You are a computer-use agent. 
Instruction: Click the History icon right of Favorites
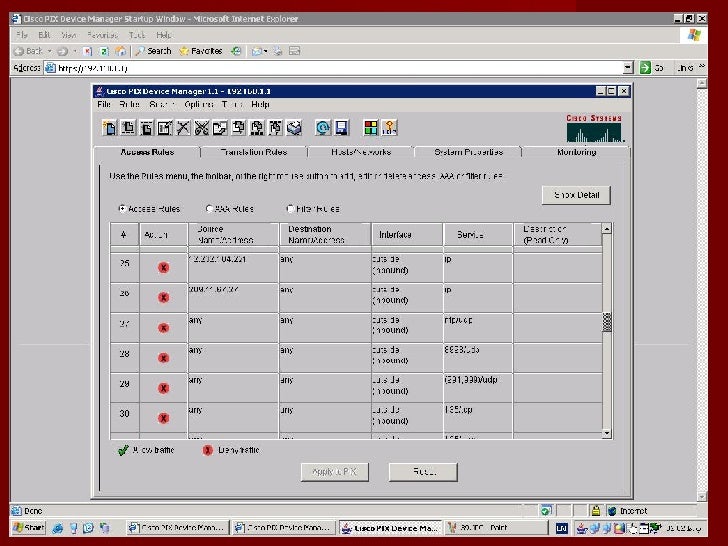236,51
